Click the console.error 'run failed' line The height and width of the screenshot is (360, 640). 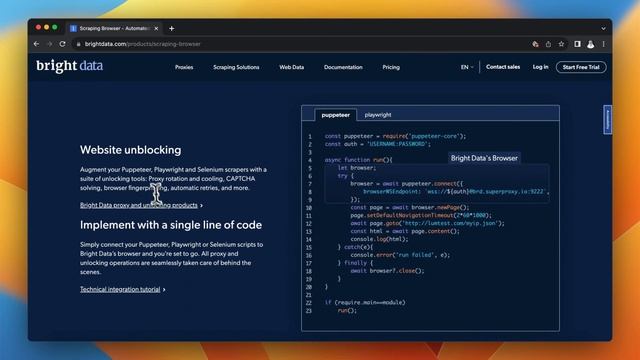(x=400, y=255)
